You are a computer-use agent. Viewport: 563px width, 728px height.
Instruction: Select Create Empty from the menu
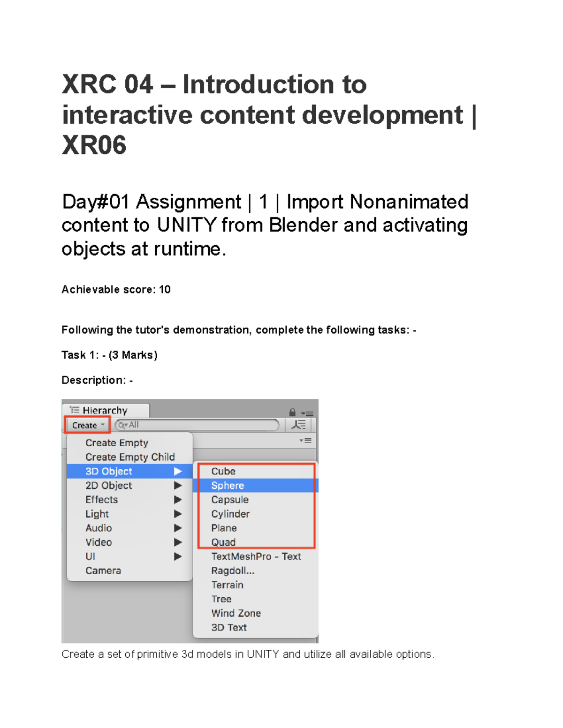click(117, 443)
